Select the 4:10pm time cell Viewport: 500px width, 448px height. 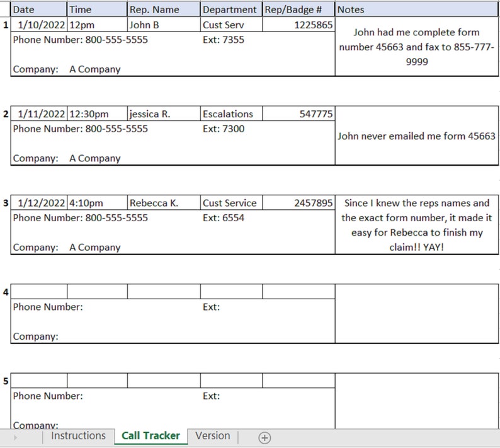pos(97,203)
